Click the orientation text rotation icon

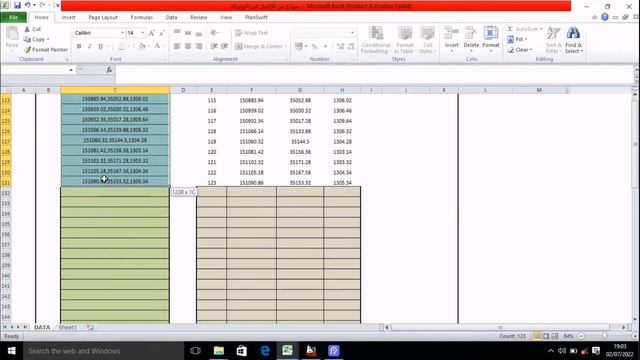pos(214,33)
